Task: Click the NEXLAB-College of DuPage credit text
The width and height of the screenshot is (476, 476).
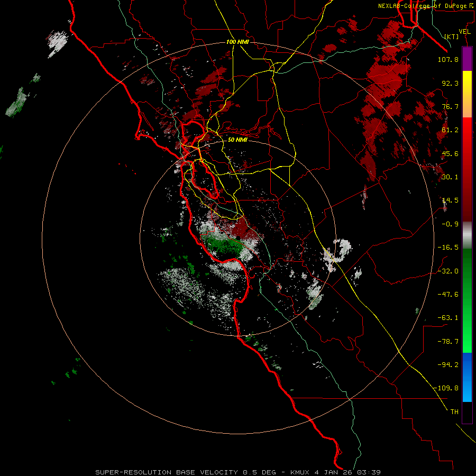Action: pyautogui.click(x=425, y=6)
